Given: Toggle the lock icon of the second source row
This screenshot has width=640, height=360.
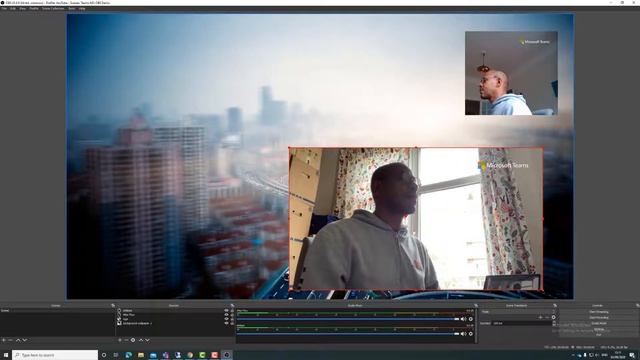Looking at the screenshot, I should pos(232,315).
